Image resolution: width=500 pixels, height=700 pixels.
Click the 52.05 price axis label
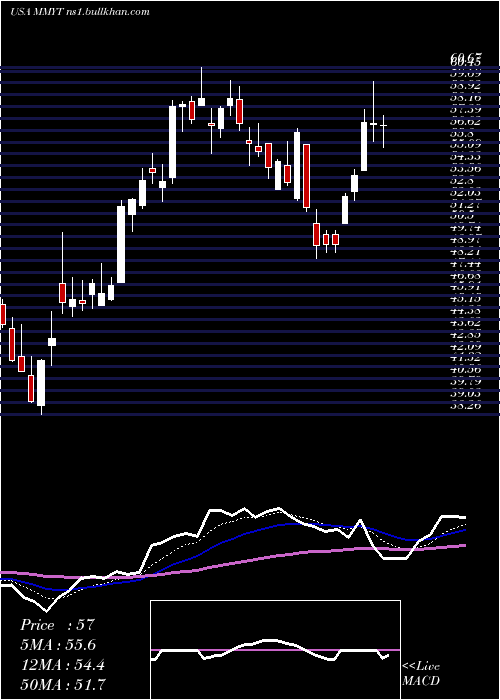466,193
